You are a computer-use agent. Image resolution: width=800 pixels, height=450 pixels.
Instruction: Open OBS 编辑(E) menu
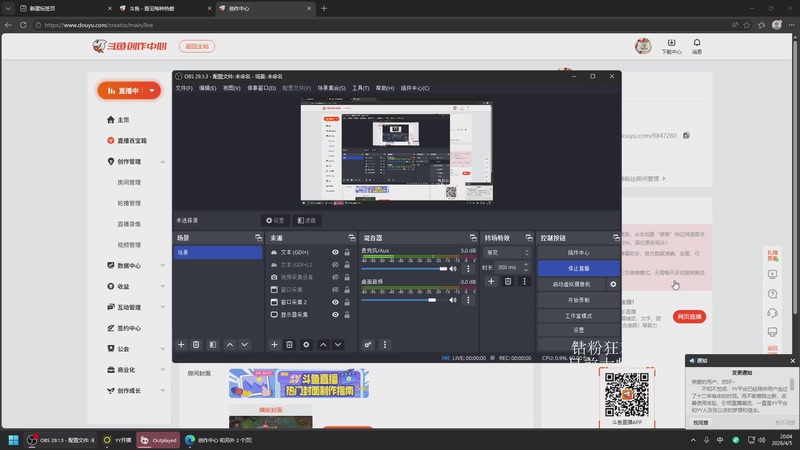(x=208, y=88)
